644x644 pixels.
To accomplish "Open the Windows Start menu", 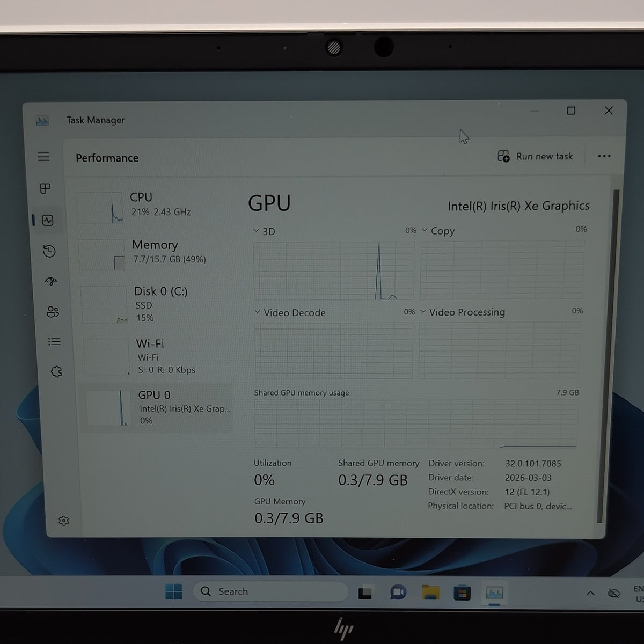I will tap(174, 591).
